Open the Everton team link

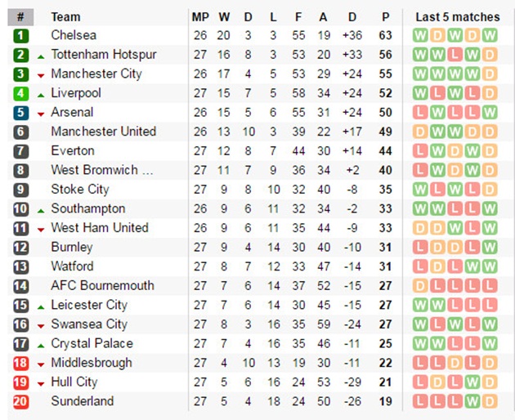pyautogui.click(x=73, y=151)
